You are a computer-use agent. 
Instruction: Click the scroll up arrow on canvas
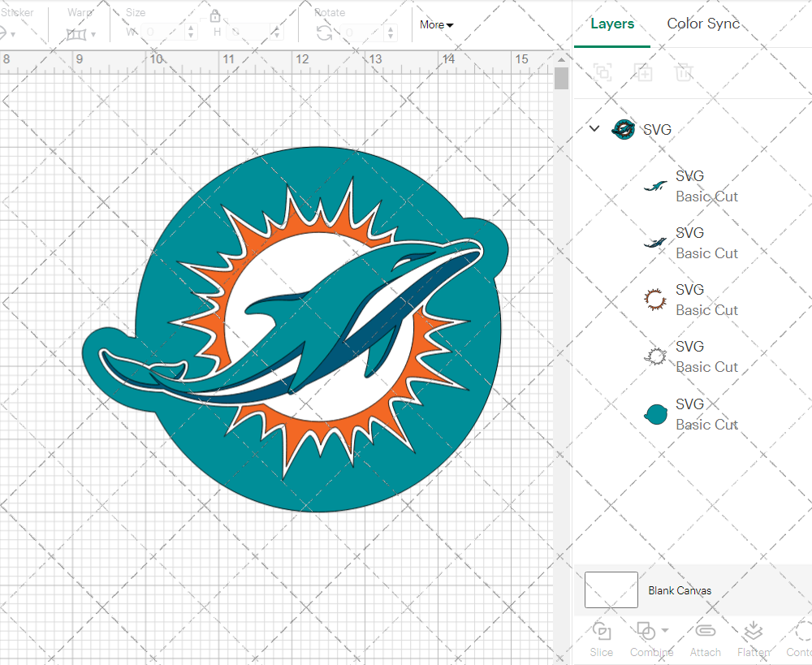[561, 59]
